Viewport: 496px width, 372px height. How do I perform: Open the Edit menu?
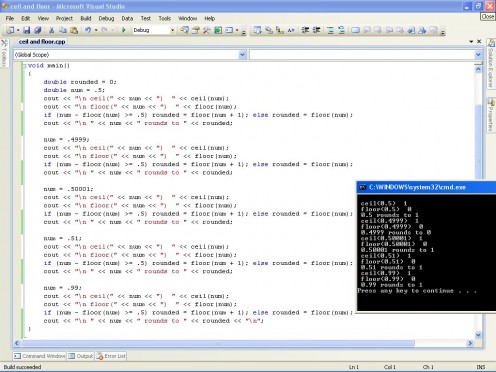26,18
